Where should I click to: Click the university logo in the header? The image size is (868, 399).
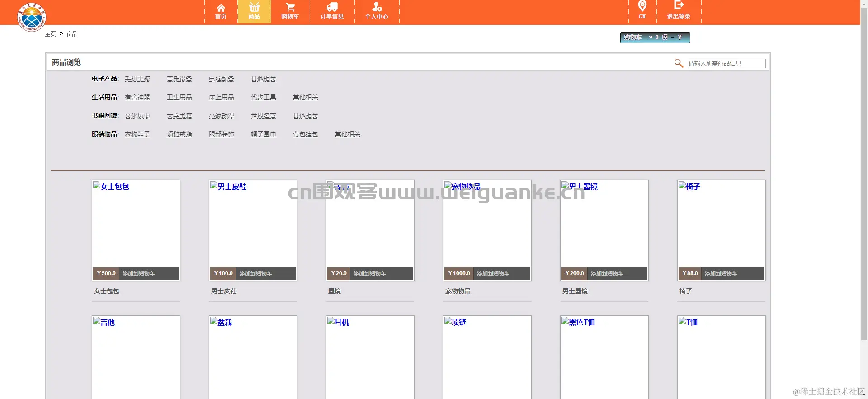(32, 17)
